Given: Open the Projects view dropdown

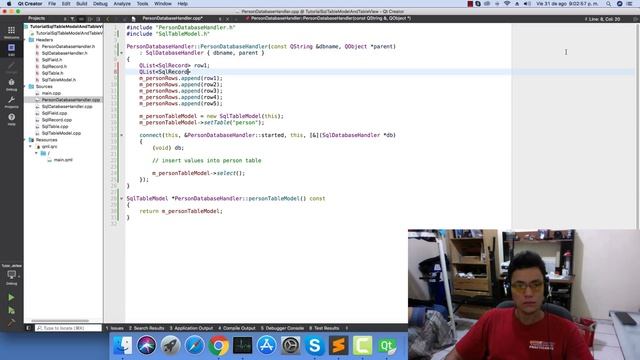Looking at the screenshot, I should pos(45,18).
